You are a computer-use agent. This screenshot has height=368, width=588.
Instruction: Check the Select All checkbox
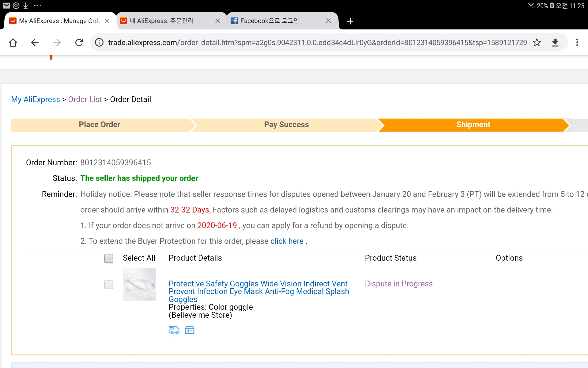point(109,258)
